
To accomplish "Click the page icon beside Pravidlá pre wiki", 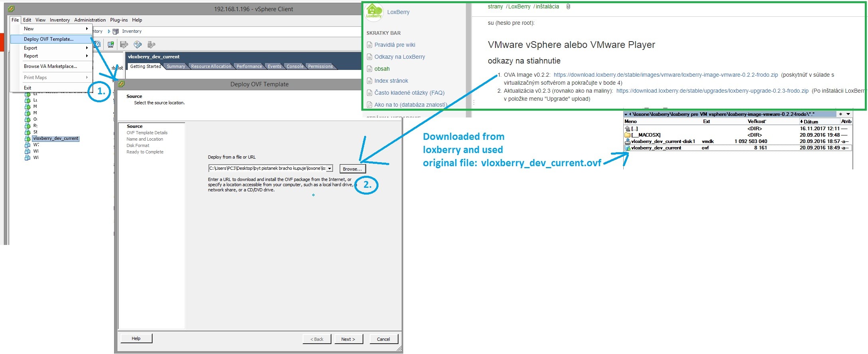I will pos(369,45).
